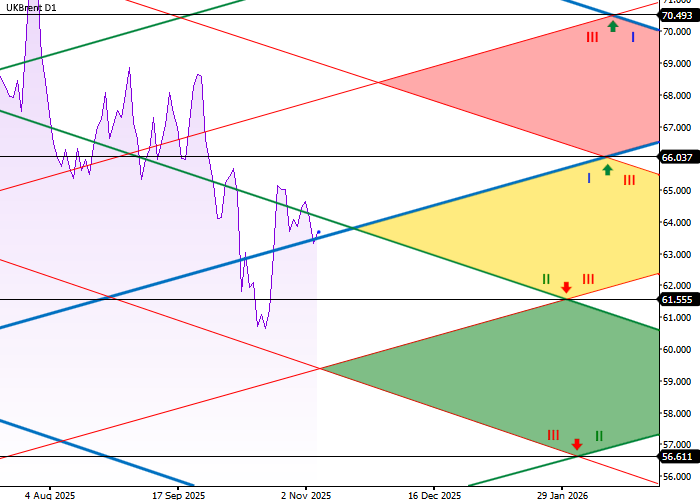Click the green up arrow near 70.493 level
Image resolution: width=700 pixels, height=500 pixels.
pos(612,25)
